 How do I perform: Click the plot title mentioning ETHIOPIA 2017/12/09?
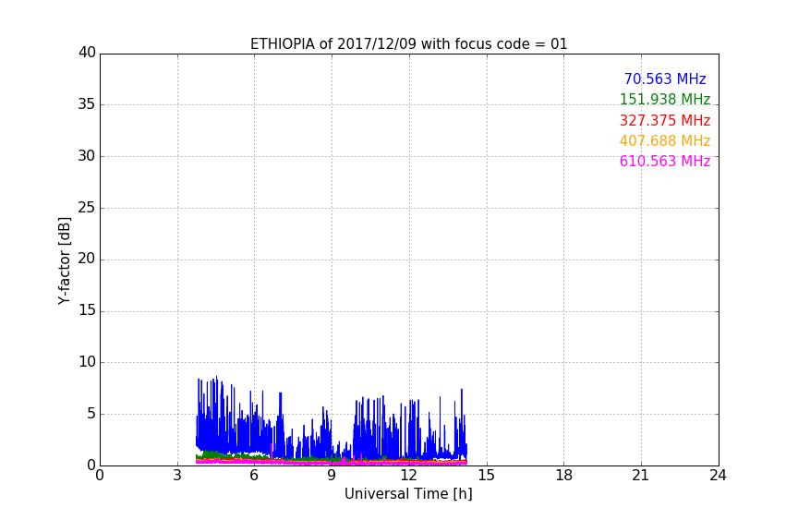(408, 44)
